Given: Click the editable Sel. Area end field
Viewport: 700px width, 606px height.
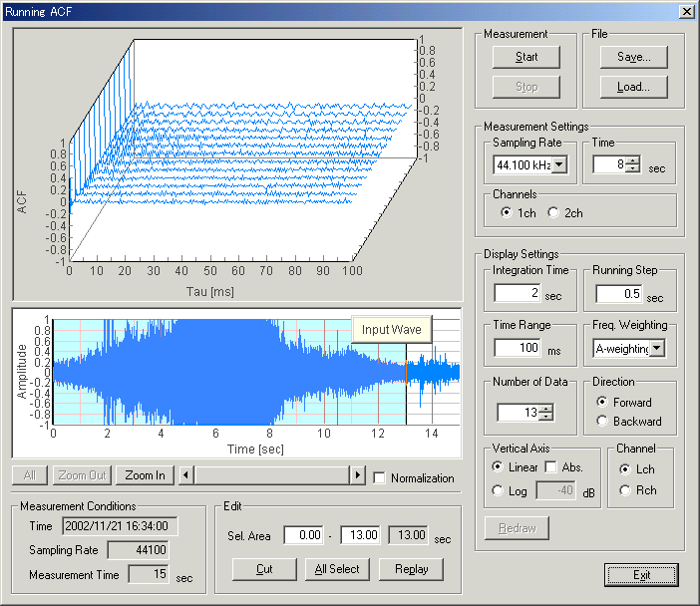Looking at the screenshot, I should point(360,534).
